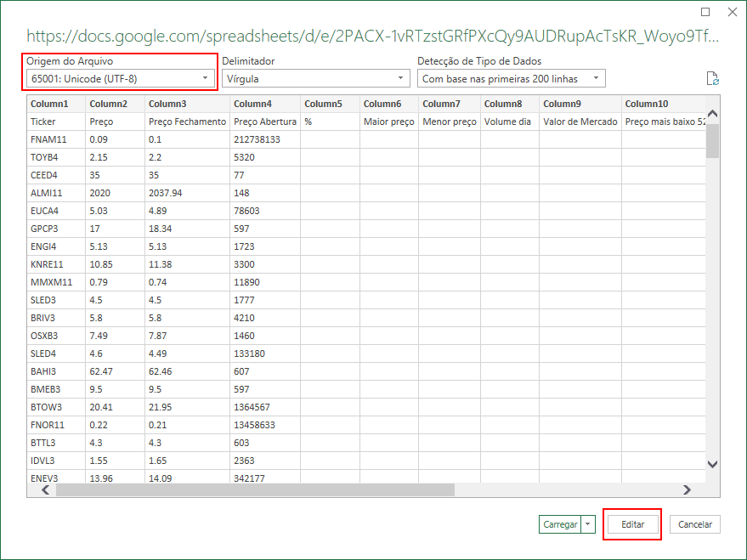Click the horizontal scrollbar thumb
Viewport: 747px width, 560px height.
click(255, 490)
